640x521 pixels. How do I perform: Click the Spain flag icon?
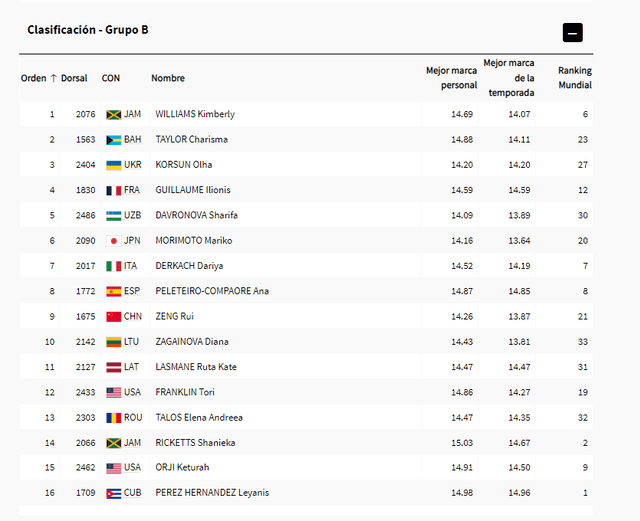coord(113,291)
